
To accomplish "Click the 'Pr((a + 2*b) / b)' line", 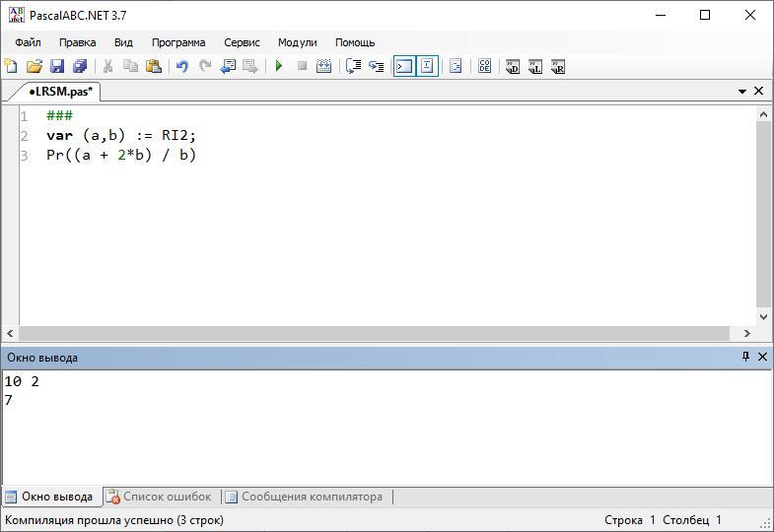I will (121, 156).
